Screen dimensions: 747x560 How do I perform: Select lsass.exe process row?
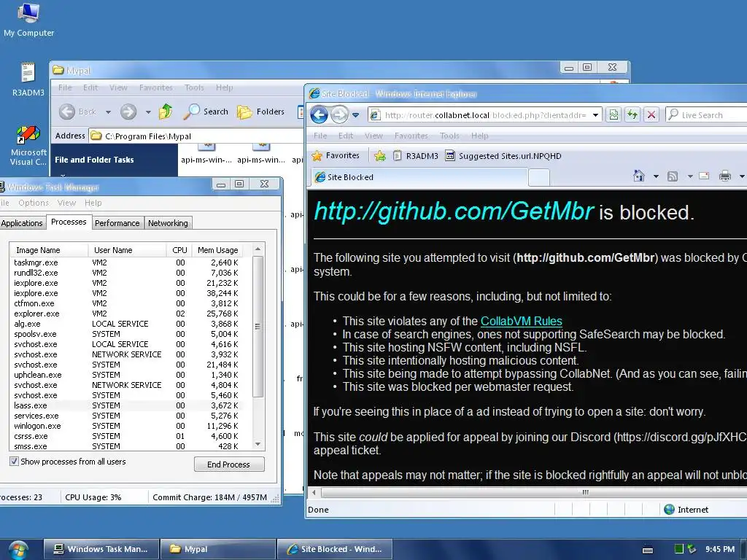[x=125, y=405]
